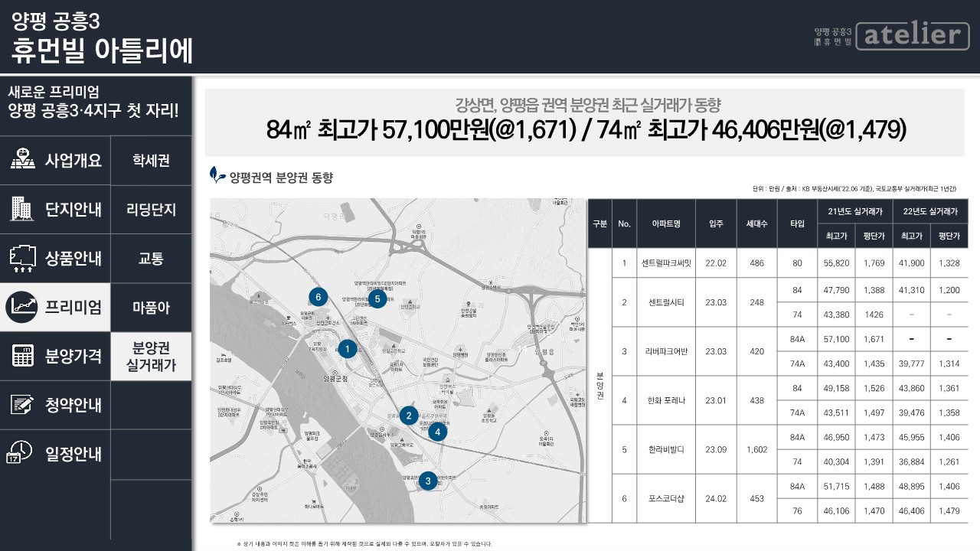Click map marker number 1
Image resolution: width=980 pixels, height=551 pixels.
coord(348,349)
